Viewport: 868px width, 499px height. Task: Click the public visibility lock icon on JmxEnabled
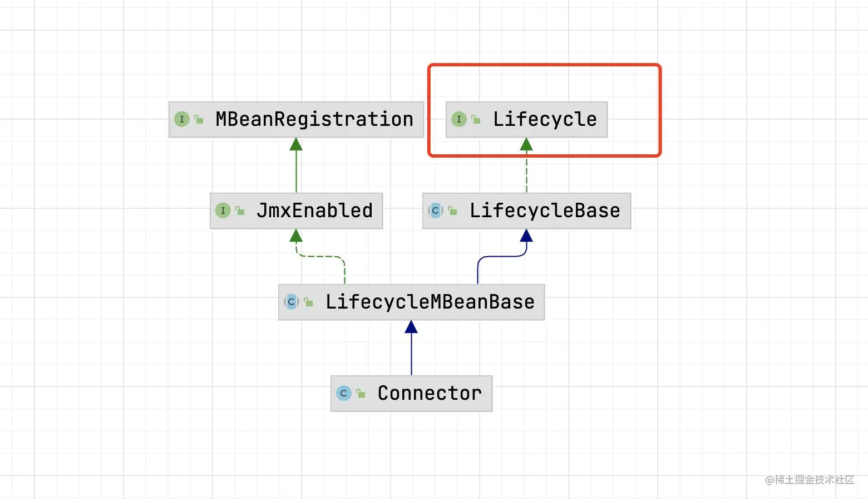click(x=240, y=211)
